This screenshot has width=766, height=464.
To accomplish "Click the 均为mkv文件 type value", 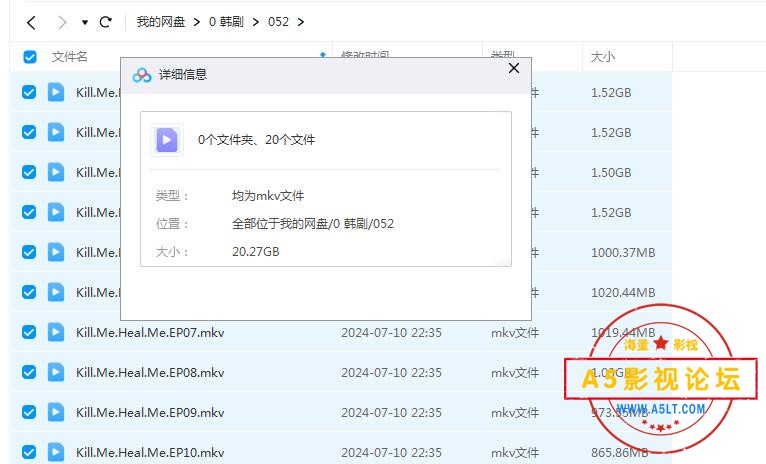I will point(268,196).
